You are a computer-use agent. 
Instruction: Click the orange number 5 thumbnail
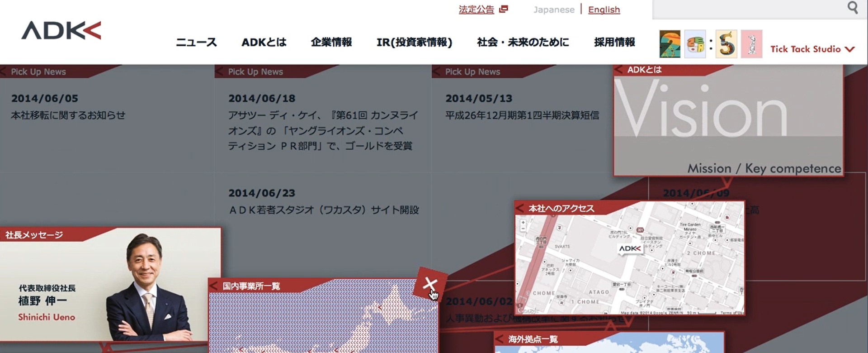726,44
